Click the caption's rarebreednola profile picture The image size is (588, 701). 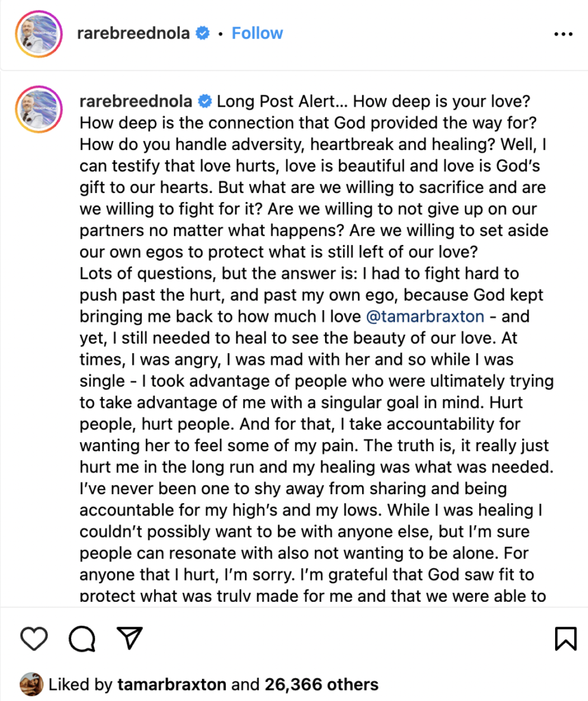pos(38,110)
